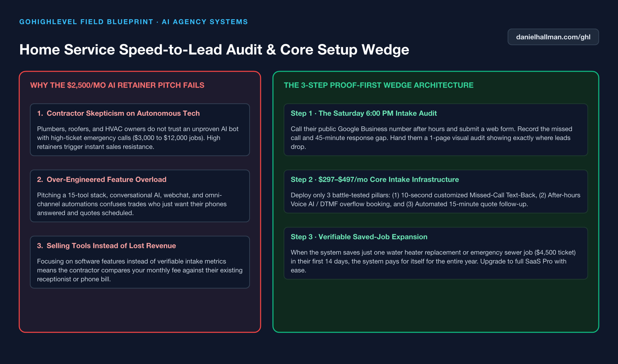Select card title 'Contractor Skepticism on Autonomous Tech'

(x=123, y=113)
